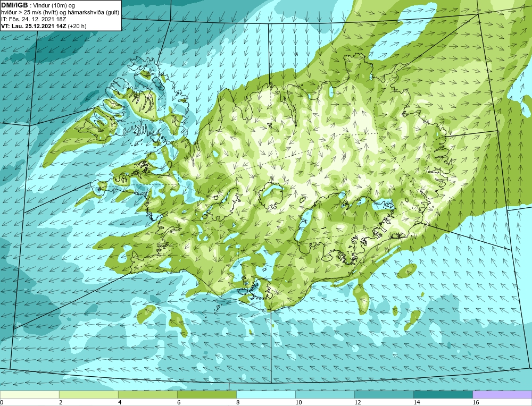Click the legend label '8'
The width and height of the screenshot is (532, 406).
click(x=238, y=402)
